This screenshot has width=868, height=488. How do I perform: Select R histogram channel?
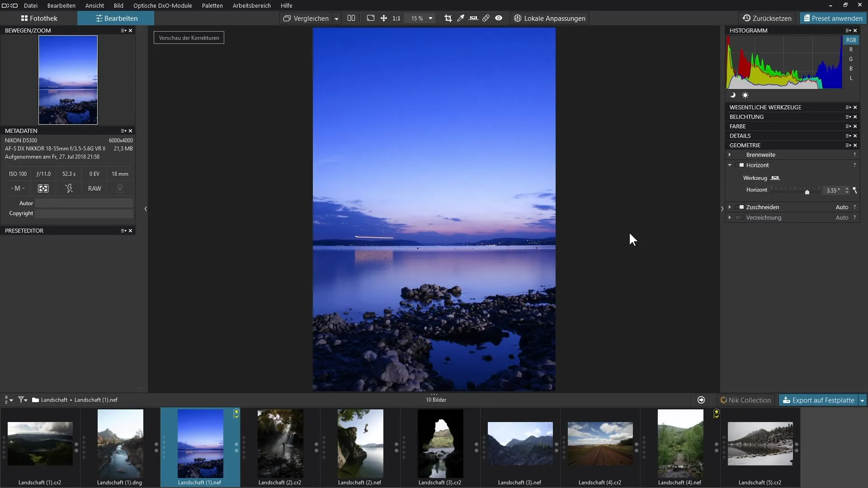pos(851,49)
